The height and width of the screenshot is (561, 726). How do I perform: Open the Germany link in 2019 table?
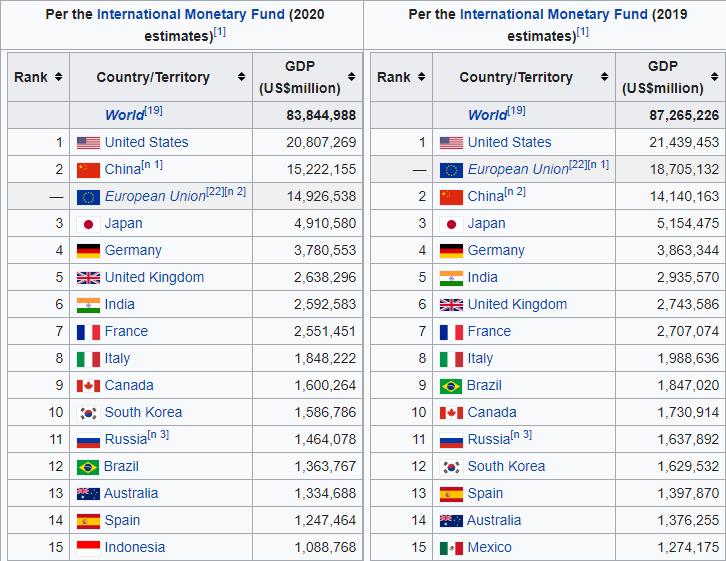click(496, 251)
